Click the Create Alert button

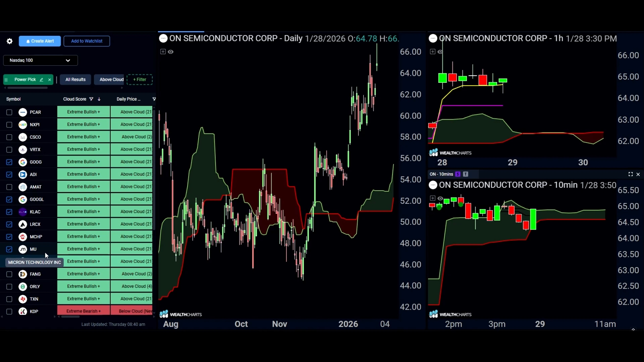(x=40, y=41)
